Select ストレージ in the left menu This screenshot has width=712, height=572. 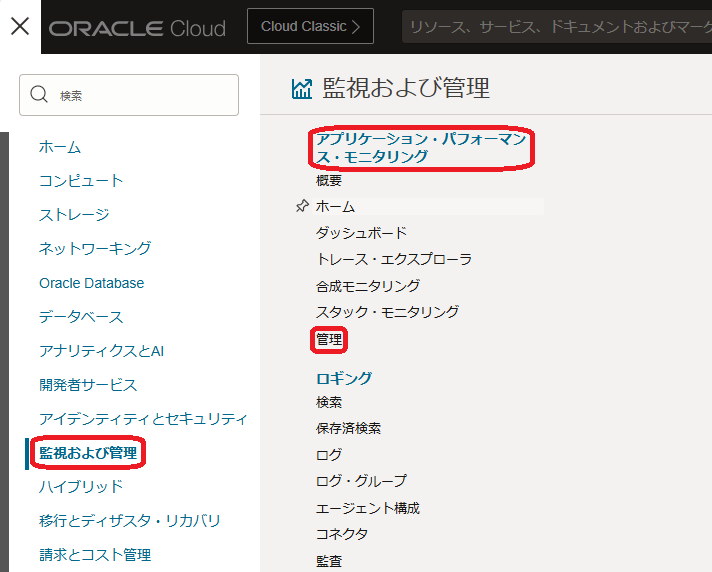coord(74,215)
